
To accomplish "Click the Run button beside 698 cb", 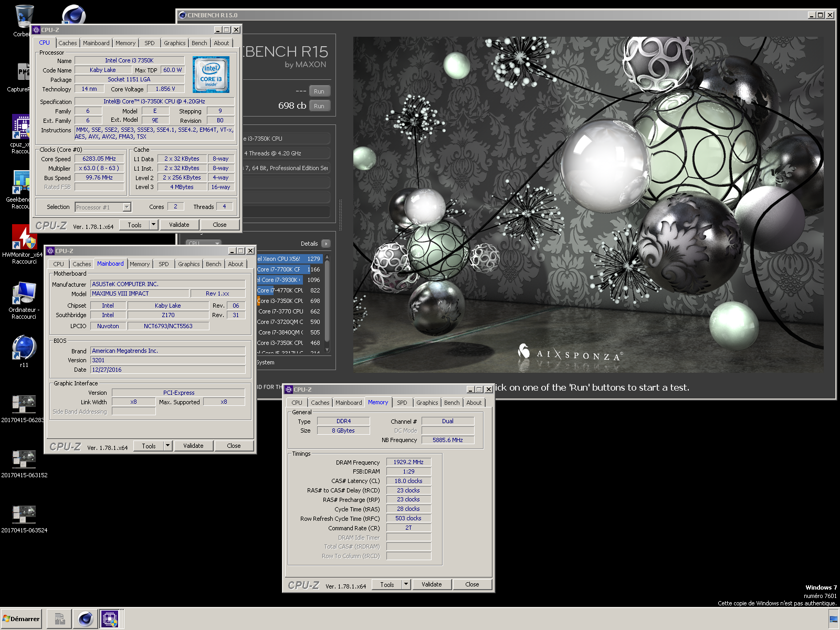I will coord(319,106).
